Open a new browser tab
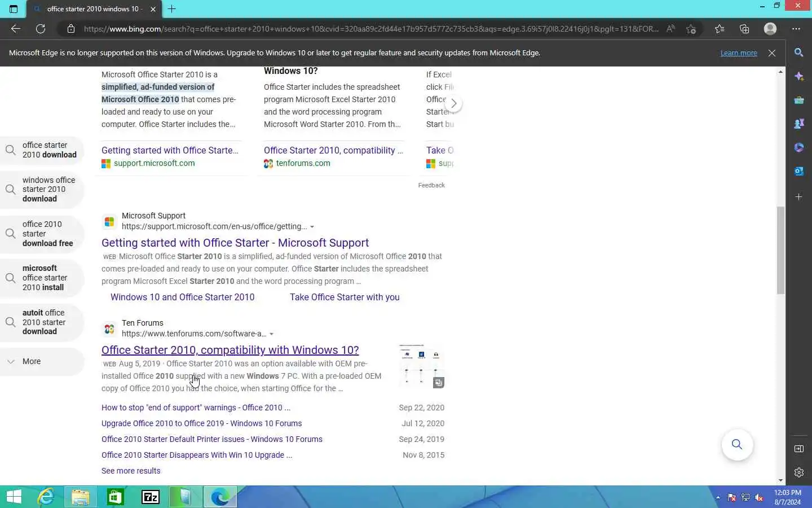The image size is (812, 508). point(172,9)
